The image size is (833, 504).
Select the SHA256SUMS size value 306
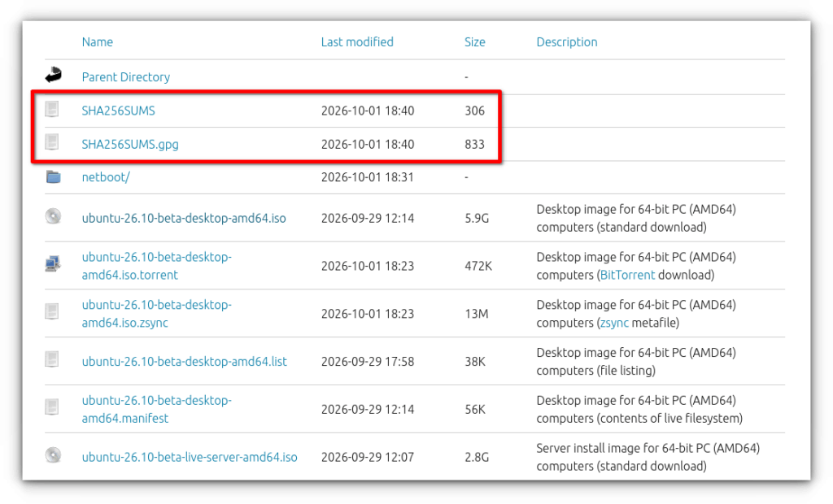click(x=475, y=111)
